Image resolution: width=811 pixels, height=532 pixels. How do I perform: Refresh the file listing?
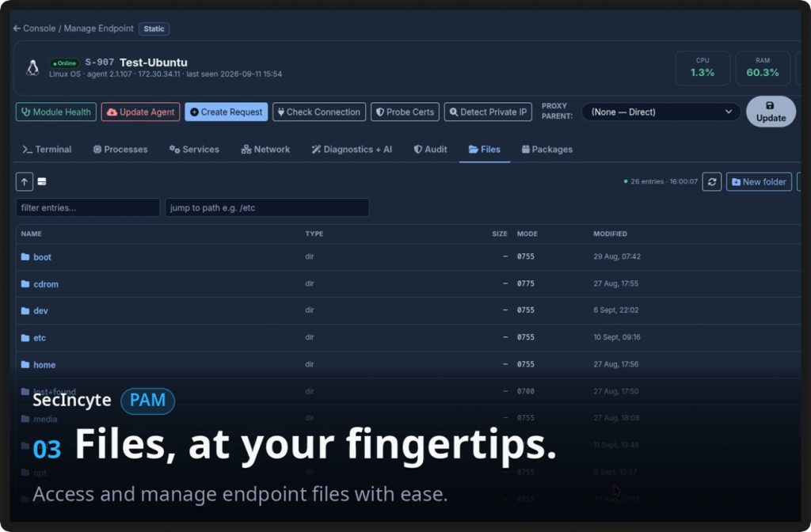click(x=712, y=181)
